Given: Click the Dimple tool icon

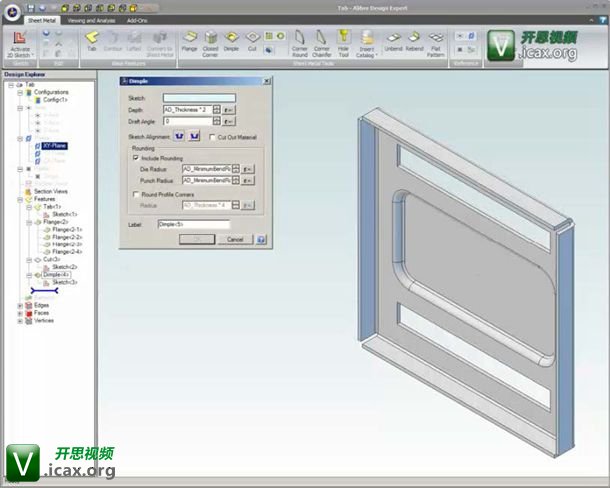Looking at the screenshot, I should (232, 40).
